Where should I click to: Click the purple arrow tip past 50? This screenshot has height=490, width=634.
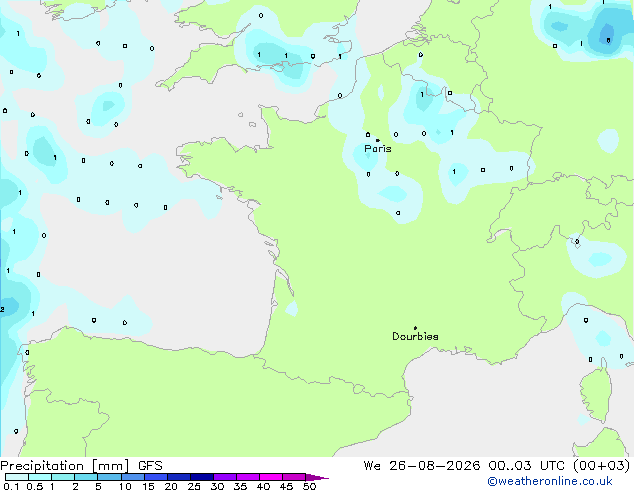click(317, 478)
